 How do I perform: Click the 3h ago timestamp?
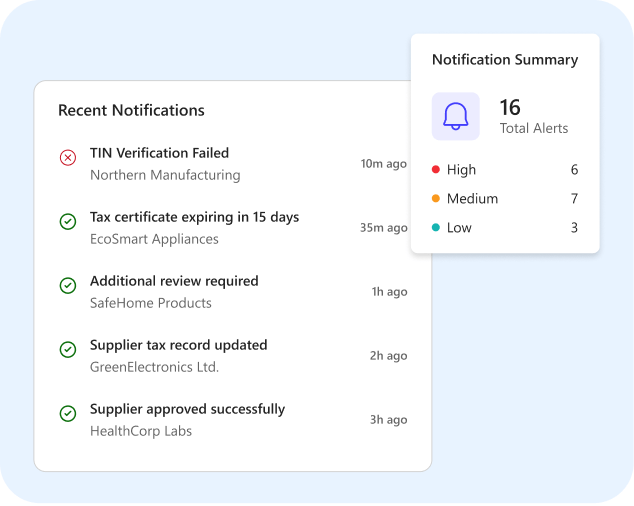[x=389, y=419]
